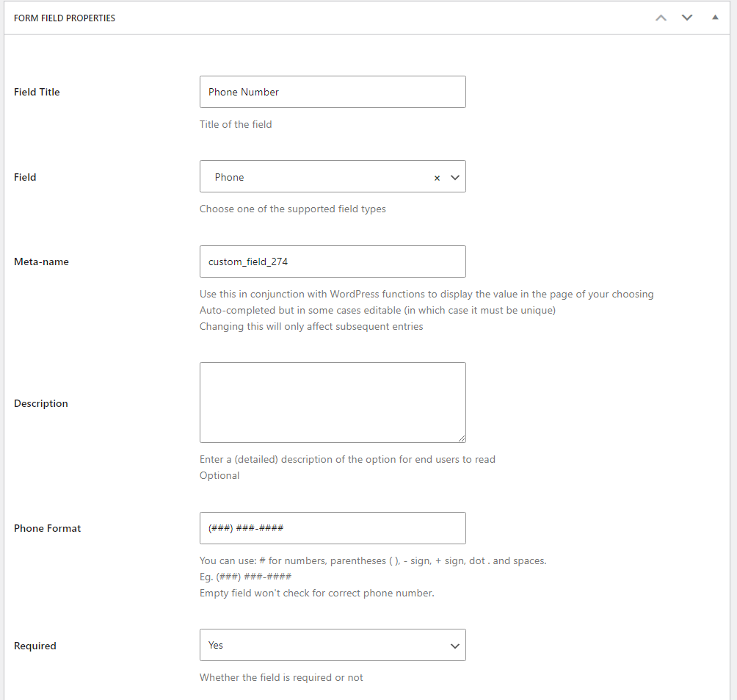Click 'Title of the field' help text

pyautogui.click(x=236, y=124)
